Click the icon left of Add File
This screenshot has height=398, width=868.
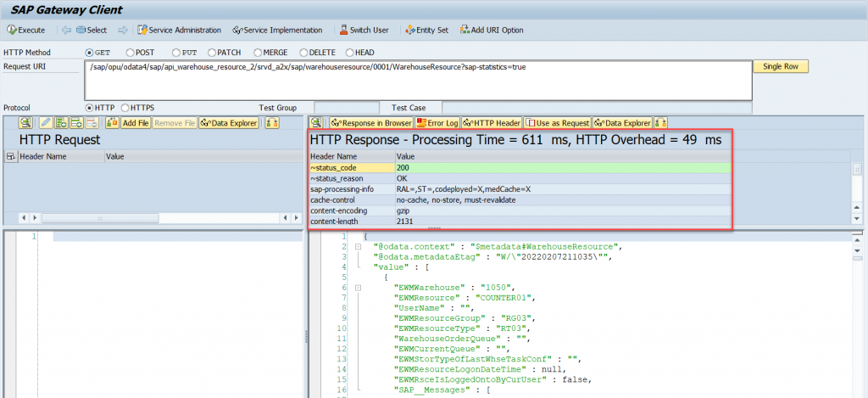pyautogui.click(x=113, y=123)
